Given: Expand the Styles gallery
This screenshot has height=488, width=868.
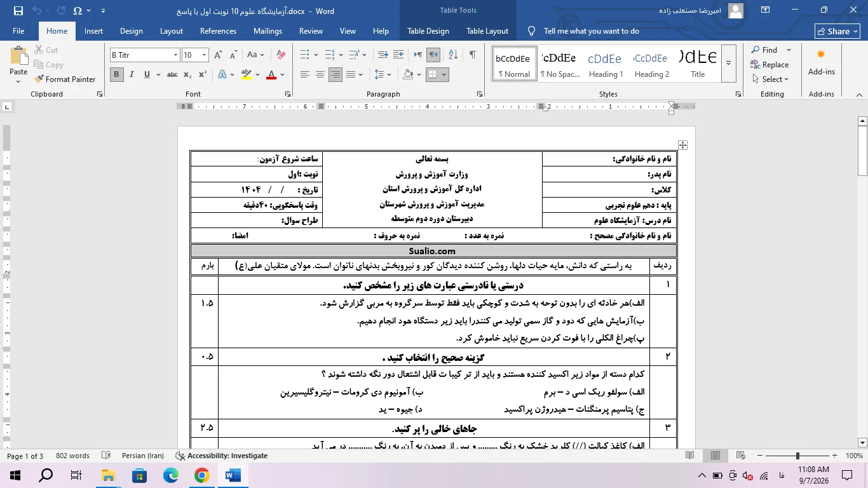Looking at the screenshot, I should coord(729,63).
